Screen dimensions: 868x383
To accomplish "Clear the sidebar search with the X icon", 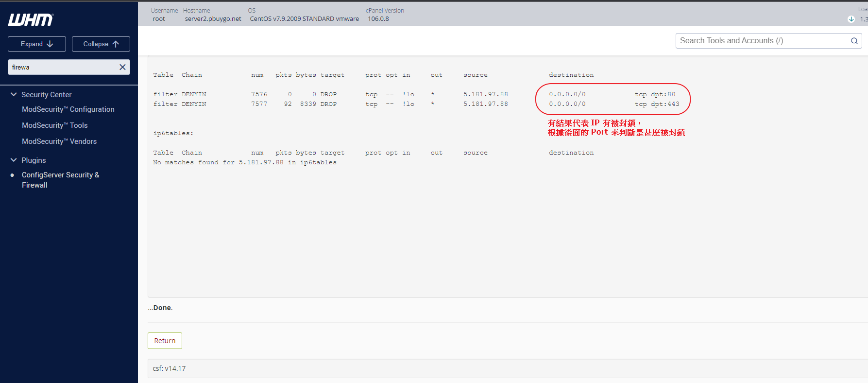I will point(122,67).
